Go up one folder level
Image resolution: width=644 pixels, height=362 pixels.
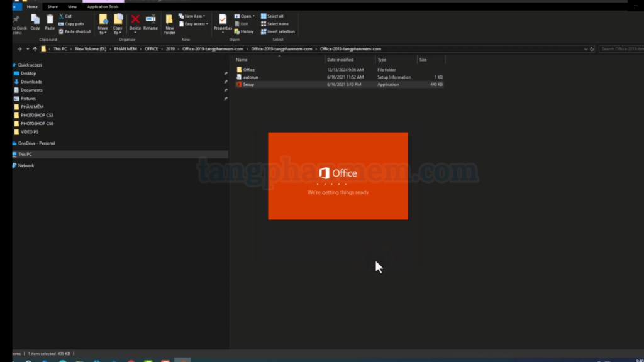coord(35,49)
